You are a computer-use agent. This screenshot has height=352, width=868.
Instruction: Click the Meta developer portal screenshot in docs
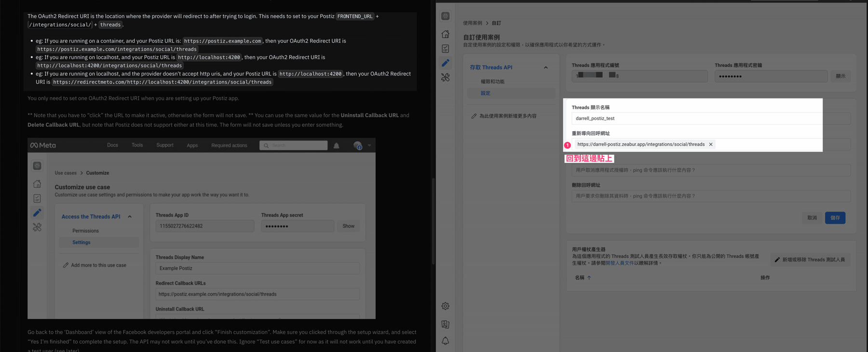coord(202,229)
